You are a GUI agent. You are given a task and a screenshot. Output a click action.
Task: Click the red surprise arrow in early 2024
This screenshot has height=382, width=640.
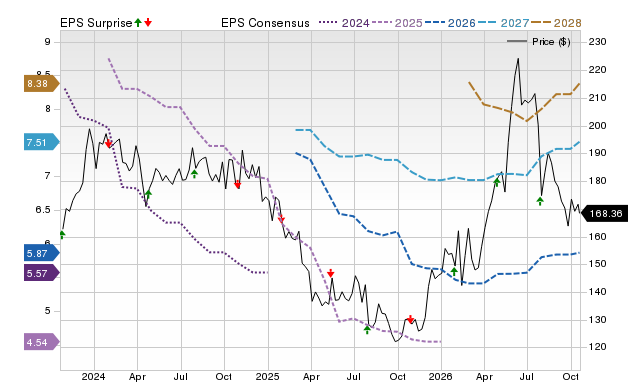pyautogui.click(x=108, y=143)
